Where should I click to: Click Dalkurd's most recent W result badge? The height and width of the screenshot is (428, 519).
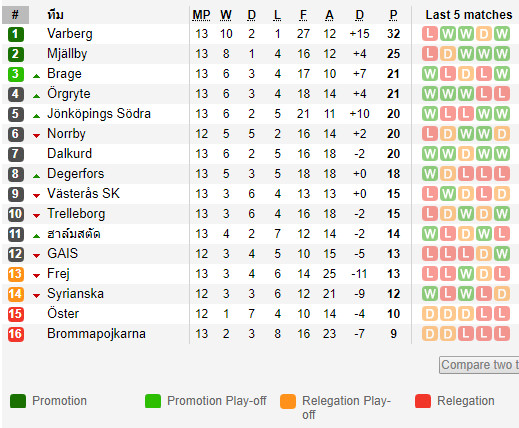coord(502,154)
